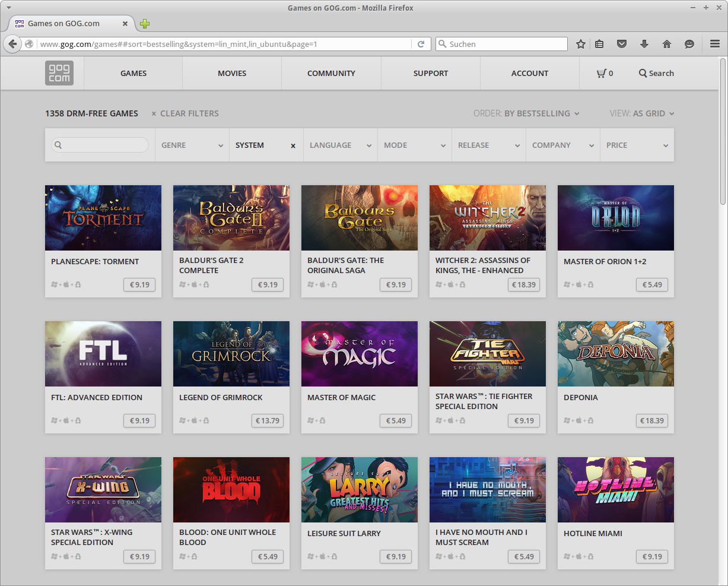Click the Pocket save icon

point(622,44)
